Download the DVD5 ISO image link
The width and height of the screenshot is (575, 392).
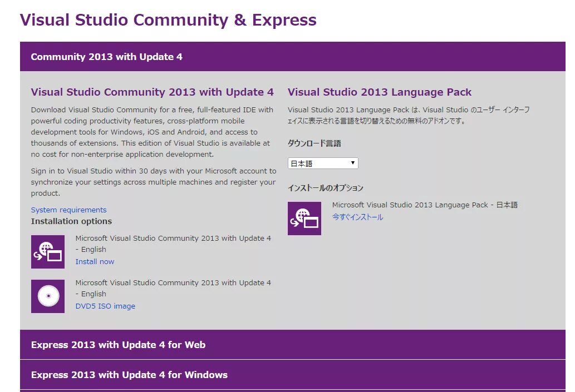click(105, 306)
